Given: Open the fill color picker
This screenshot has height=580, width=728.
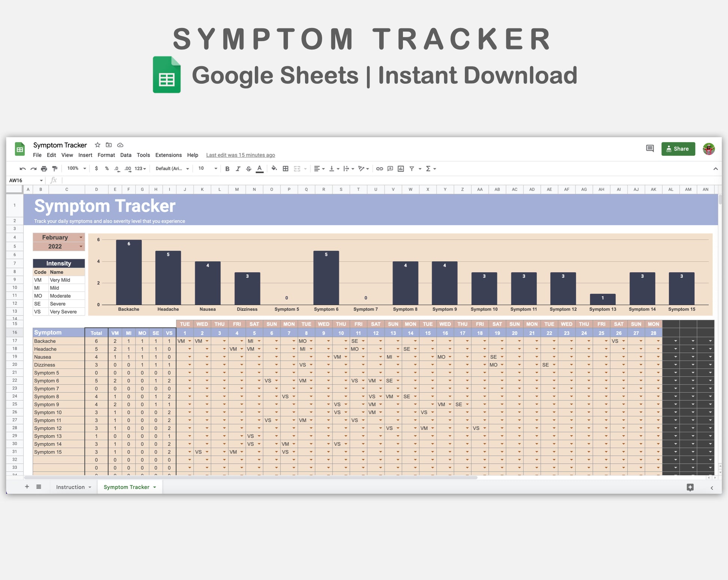Looking at the screenshot, I should point(274,169).
